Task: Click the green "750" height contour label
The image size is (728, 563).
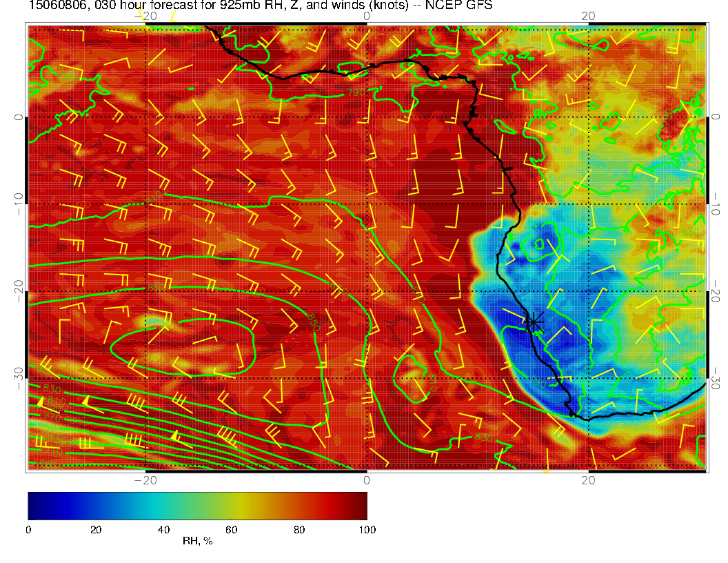Action: click(47, 427)
